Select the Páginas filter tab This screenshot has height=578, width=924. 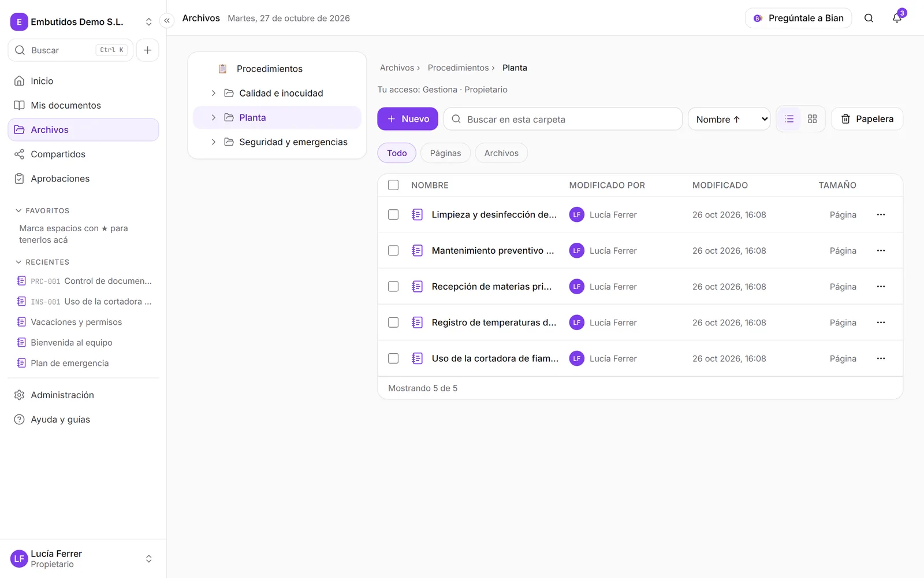(x=445, y=153)
